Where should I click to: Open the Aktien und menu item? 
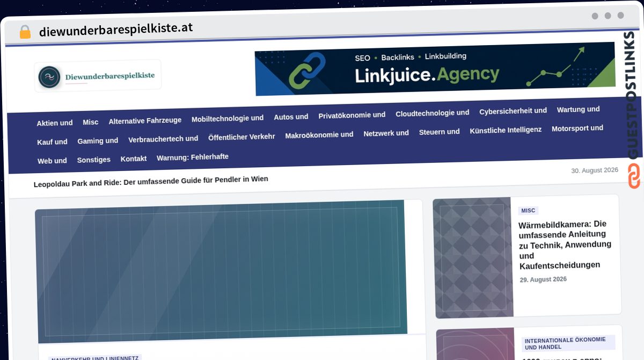(55, 123)
